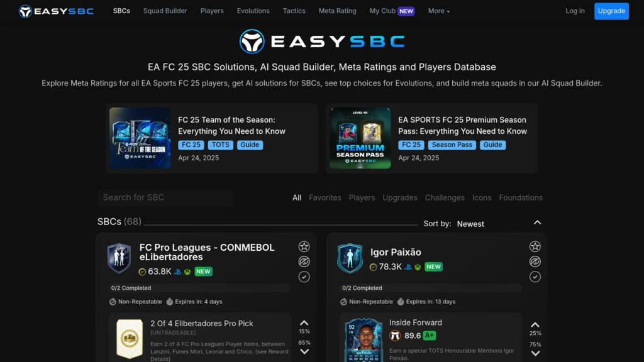This screenshot has width=644, height=362.
Task: Mark Igor Paixão SBC as completed
Action: click(535, 277)
